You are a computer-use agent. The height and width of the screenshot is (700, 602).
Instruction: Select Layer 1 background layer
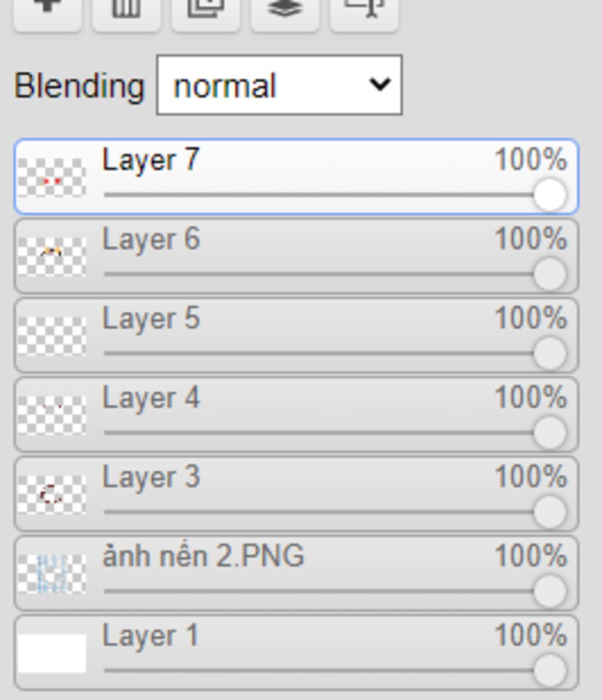coord(296,652)
